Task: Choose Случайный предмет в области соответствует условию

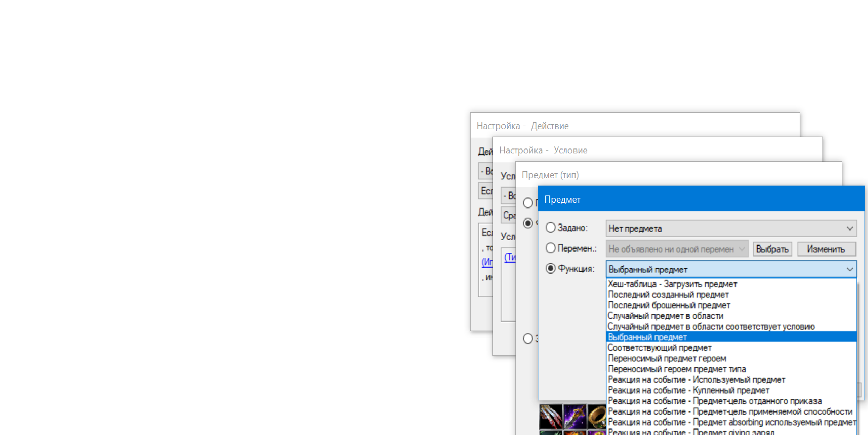Action: pos(731,327)
